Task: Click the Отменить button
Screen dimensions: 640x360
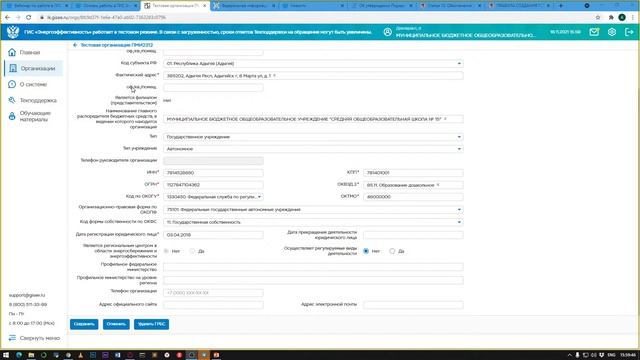Action: pyautogui.click(x=116, y=324)
